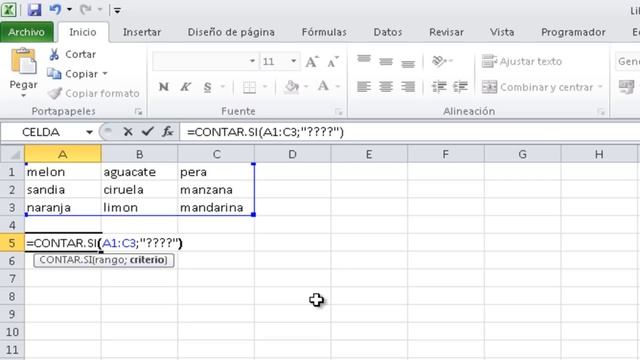Open the font size dropdown showing 11
The image size is (640, 360).
(x=293, y=61)
